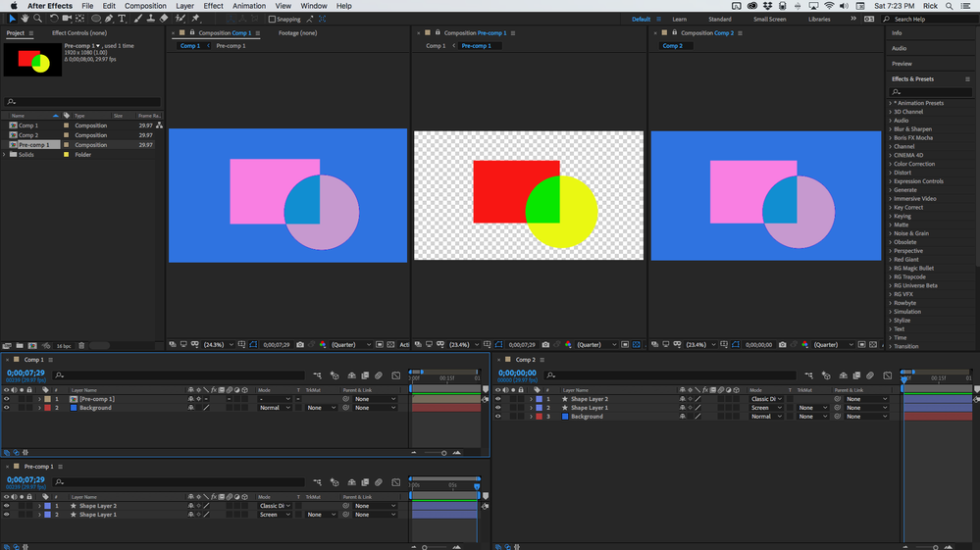Screen dimensions: 980x550
Task: Expand the Solids folder in Project panel
Action: point(5,154)
